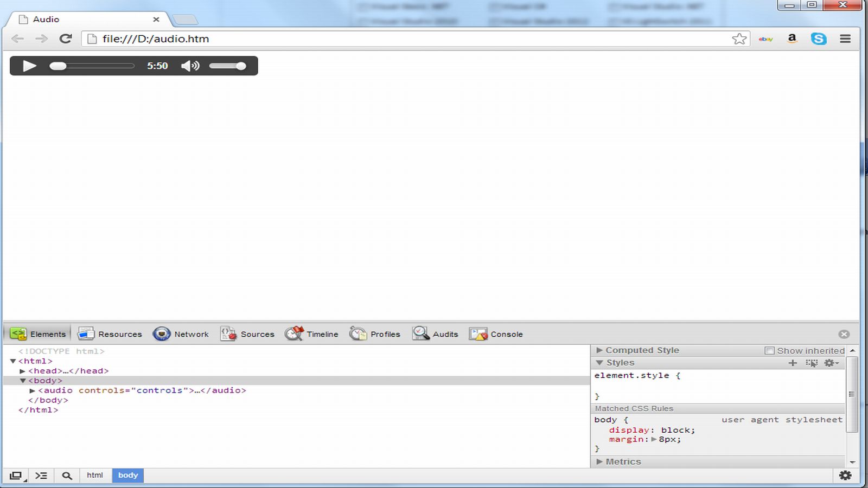Image resolution: width=868 pixels, height=488 pixels.
Task: Switch to the Resources panel
Action: pos(110,334)
